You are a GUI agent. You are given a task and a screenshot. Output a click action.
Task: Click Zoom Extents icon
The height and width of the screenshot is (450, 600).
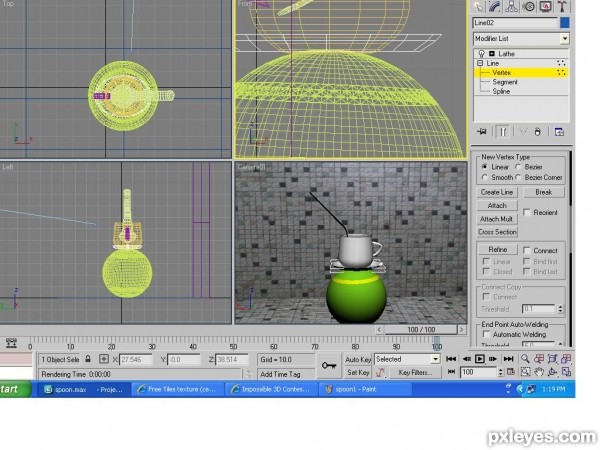point(553,359)
